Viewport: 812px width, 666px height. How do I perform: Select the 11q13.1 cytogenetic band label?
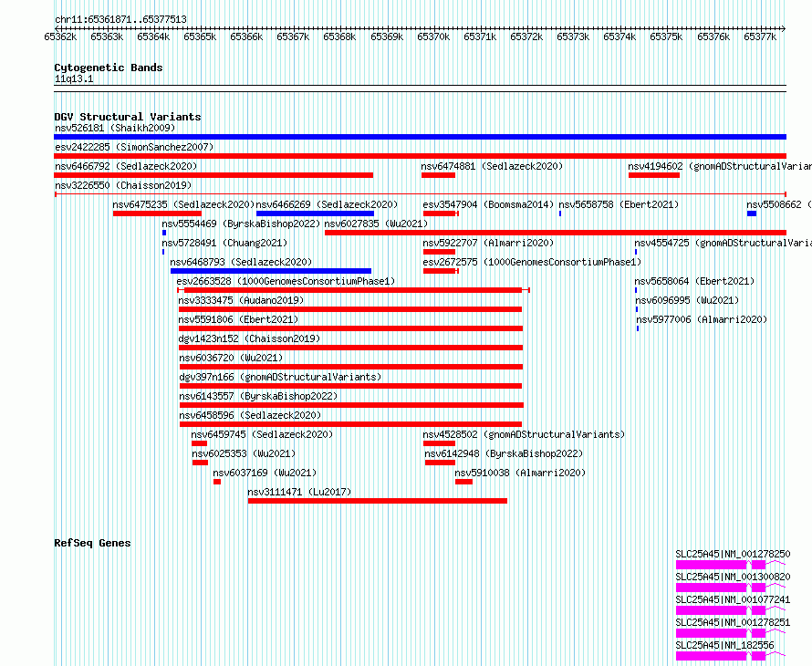pyautogui.click(x=74, y=79)
